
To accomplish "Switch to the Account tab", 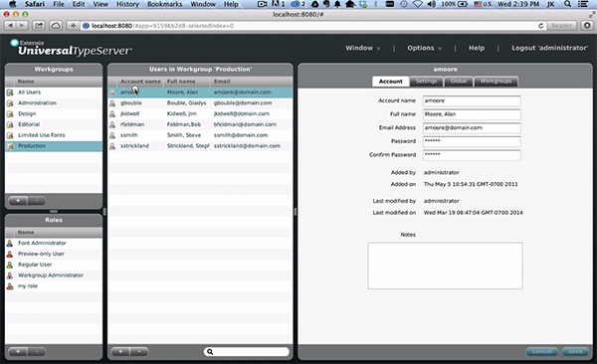I will (x=391, y=82).
